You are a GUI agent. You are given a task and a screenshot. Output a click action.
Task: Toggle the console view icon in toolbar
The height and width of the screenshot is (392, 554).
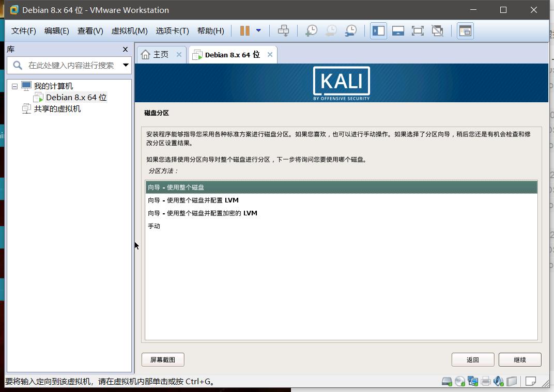click(465, 30)
